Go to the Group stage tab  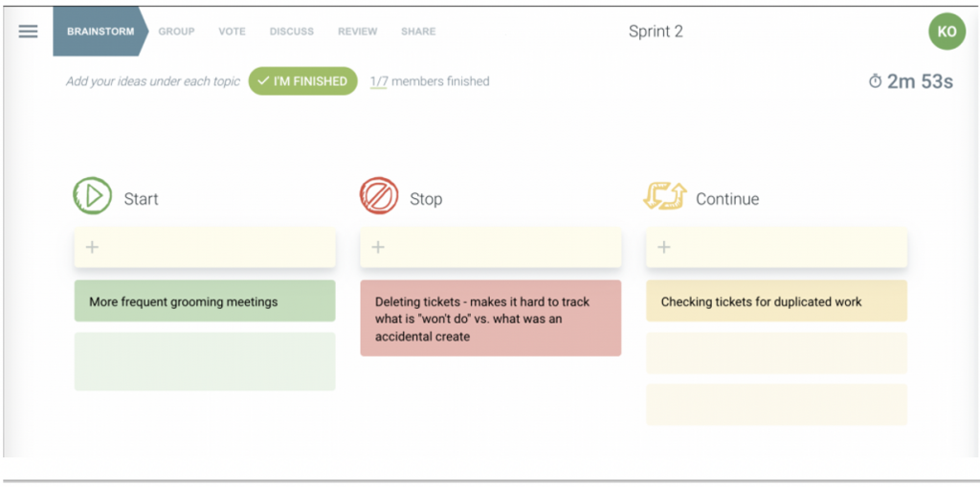[176, 32]
